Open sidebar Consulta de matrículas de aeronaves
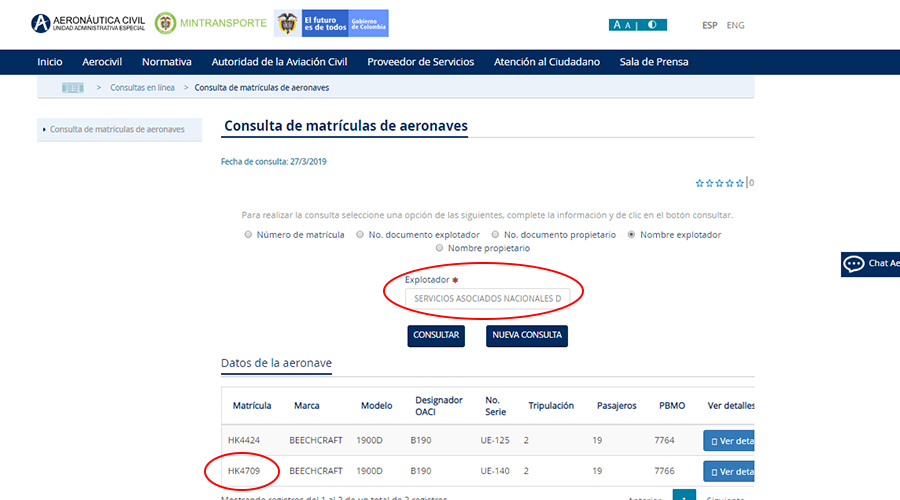The width and height of the screenshot is (900, 500). [117, 129]
